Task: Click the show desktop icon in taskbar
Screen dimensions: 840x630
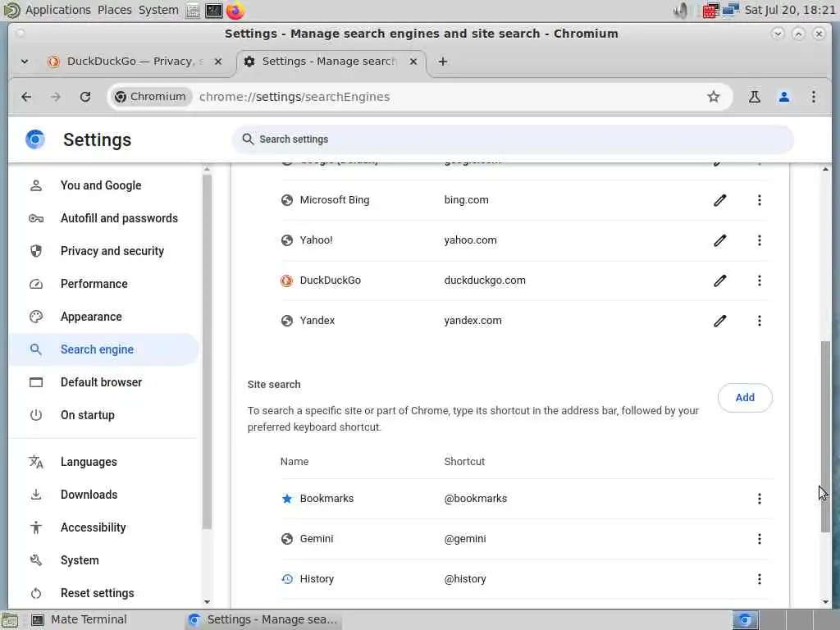Action: pos(10,620)
